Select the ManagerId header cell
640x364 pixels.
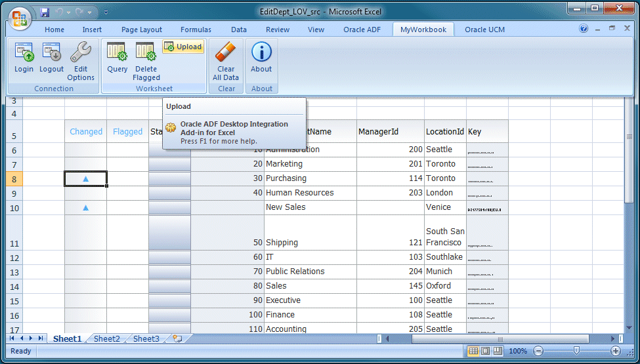[391, 131]
